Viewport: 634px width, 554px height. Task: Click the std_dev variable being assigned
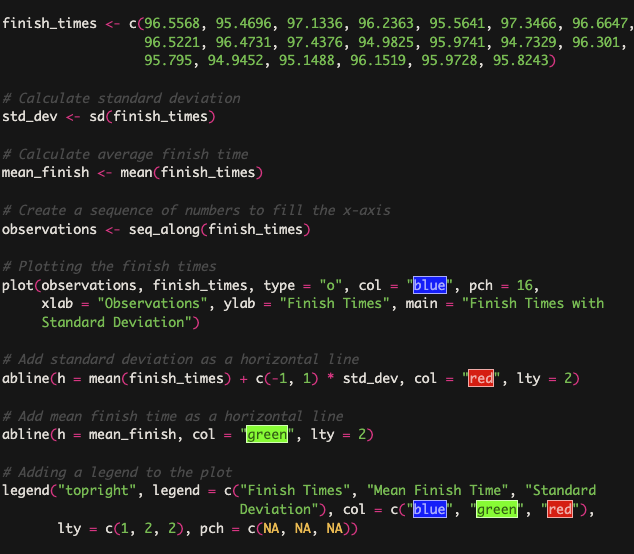pos(30,116)
